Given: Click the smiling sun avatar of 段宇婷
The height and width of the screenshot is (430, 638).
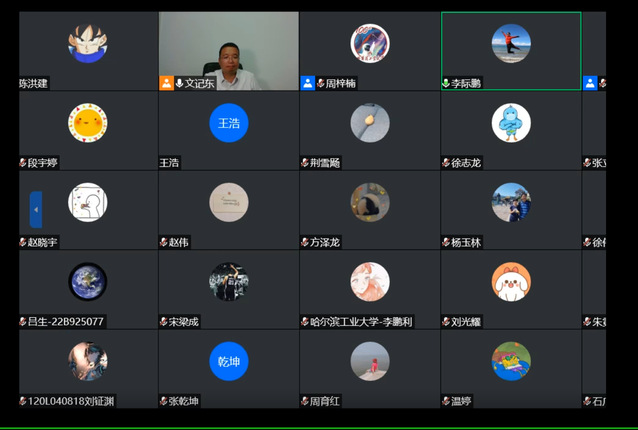Looking at the screenshot, I should click(87, 123).
